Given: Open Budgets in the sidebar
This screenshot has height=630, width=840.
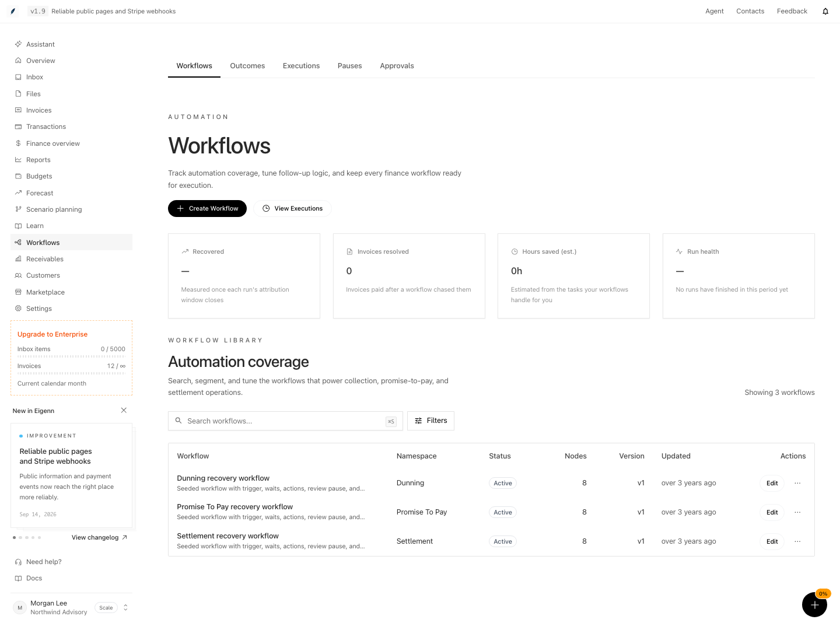Looking at the screenshot, I should (71, 176).
